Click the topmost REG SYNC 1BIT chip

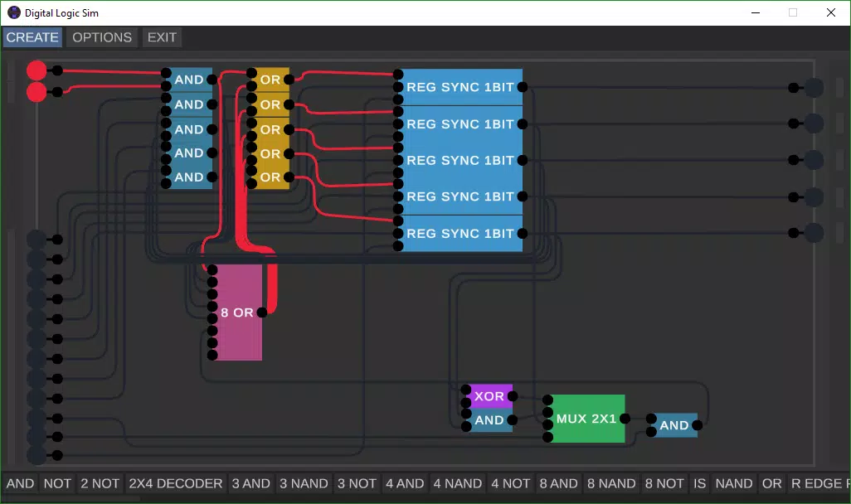click(x=460, y=87)
